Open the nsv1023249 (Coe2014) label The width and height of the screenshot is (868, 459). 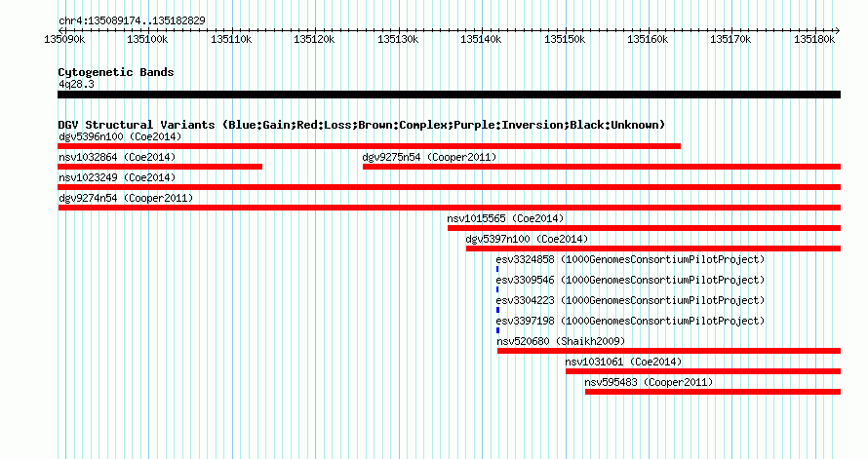[x=117, y=177]
